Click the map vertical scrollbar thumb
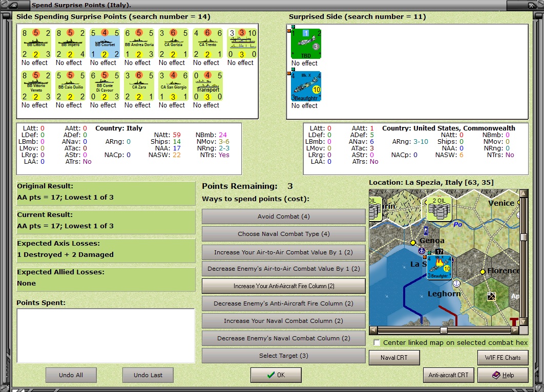The image size is (544, 392). click(524, 237)
